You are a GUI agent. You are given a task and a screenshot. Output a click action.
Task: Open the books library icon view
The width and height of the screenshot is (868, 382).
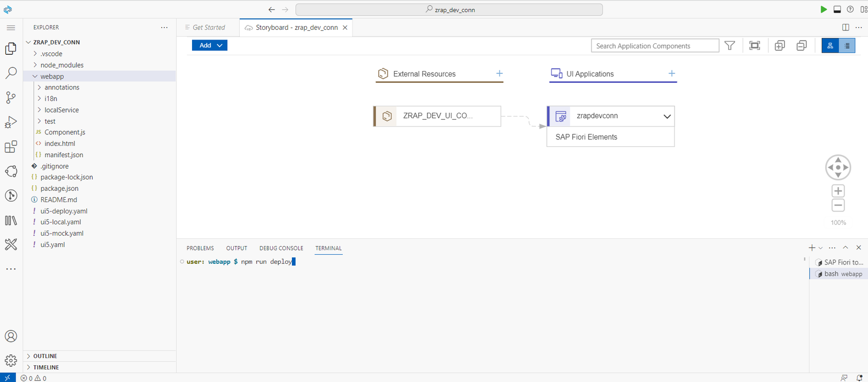(11, 221)
